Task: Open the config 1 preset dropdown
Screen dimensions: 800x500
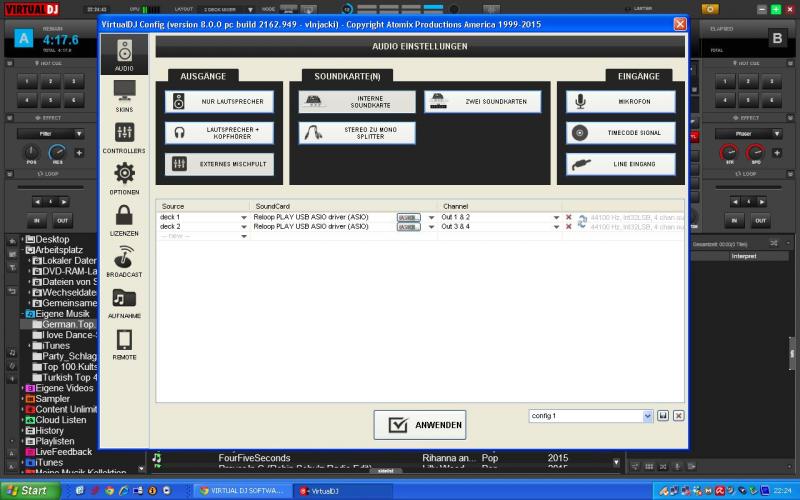Action: (647, 416)
